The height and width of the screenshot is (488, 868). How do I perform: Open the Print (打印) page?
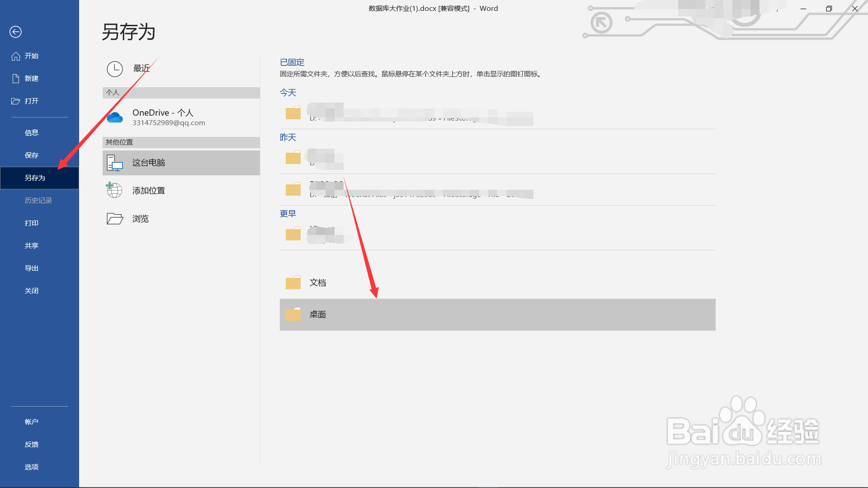32,223
